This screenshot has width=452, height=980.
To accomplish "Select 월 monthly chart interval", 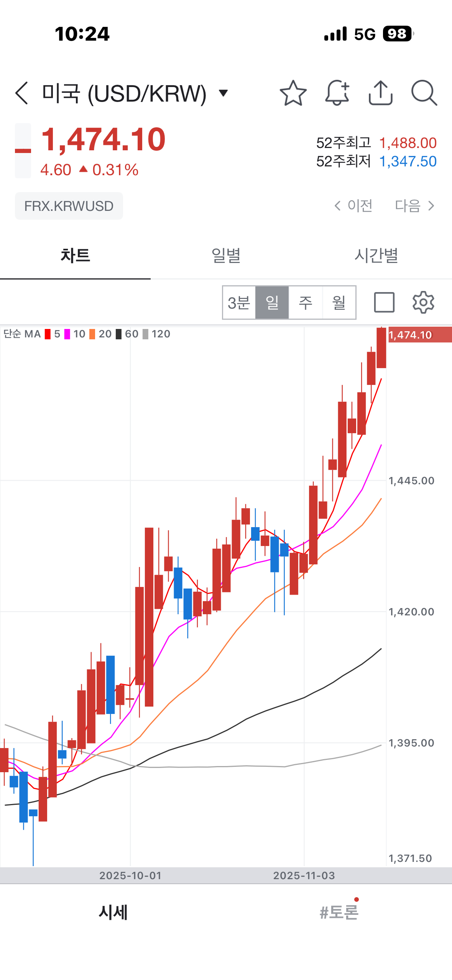I will (x=339, y=303).
